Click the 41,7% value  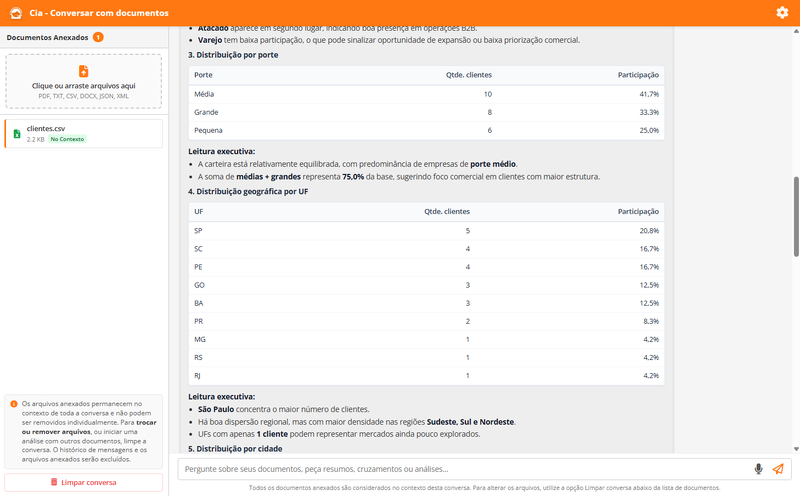click(649, 94)
